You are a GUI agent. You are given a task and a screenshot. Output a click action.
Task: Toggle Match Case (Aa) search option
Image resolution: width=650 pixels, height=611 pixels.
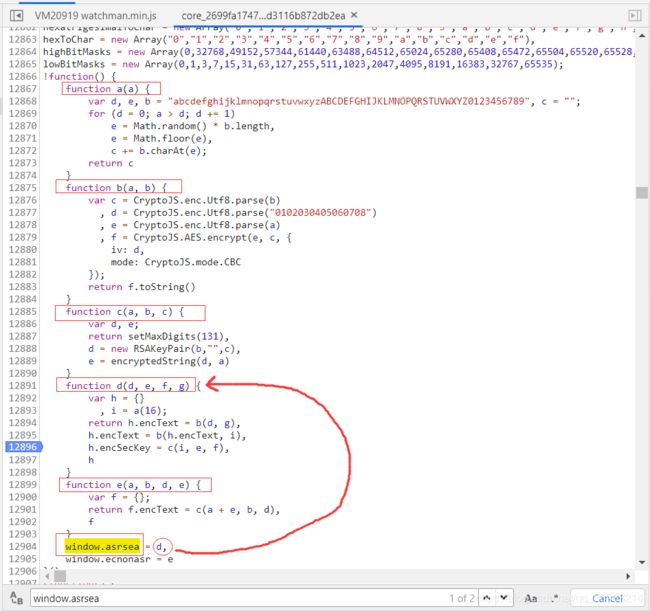[531, 598]
